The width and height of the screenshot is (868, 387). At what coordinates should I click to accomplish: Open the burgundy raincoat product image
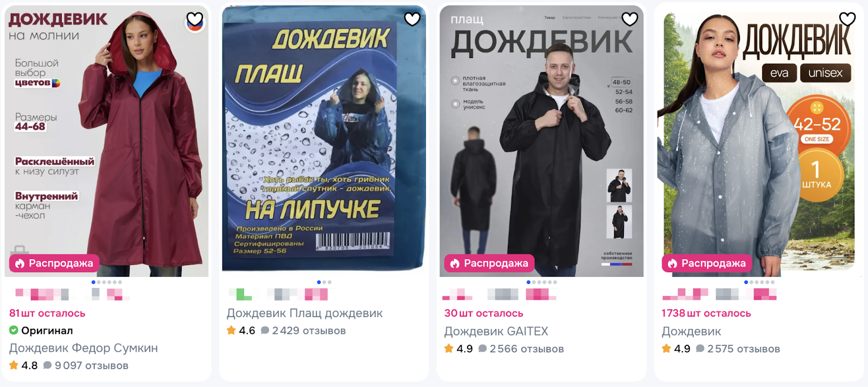coord(107,141)
